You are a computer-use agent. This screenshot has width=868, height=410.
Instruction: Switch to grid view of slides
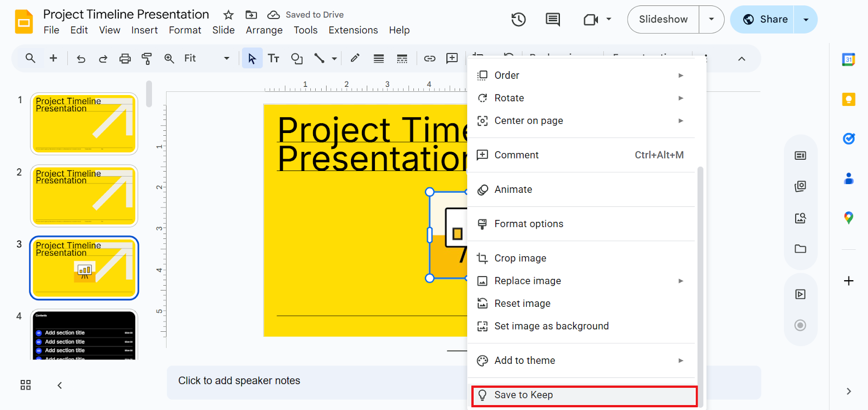pyautogui.click(x=25, y=385)
